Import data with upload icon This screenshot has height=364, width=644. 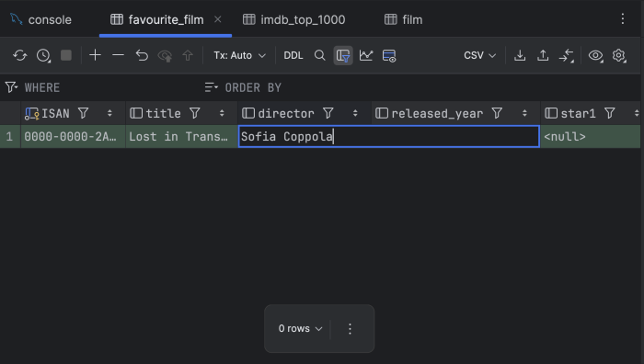543,55
